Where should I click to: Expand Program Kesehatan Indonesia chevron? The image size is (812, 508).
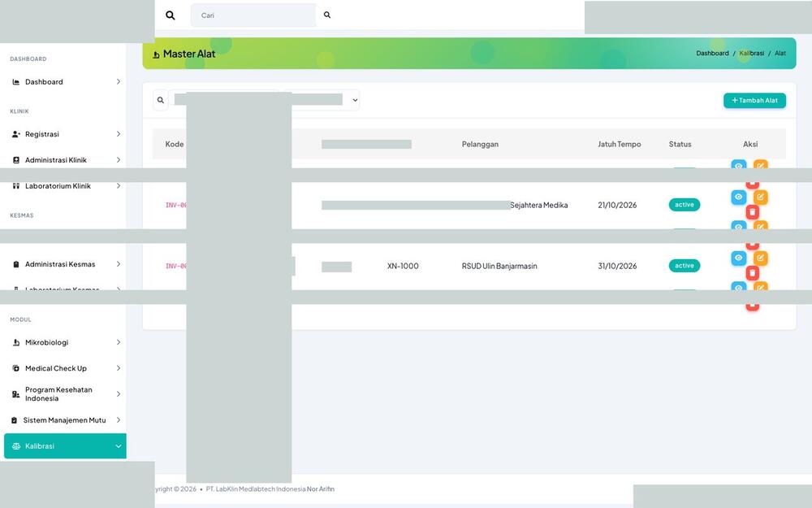[118, 394]
